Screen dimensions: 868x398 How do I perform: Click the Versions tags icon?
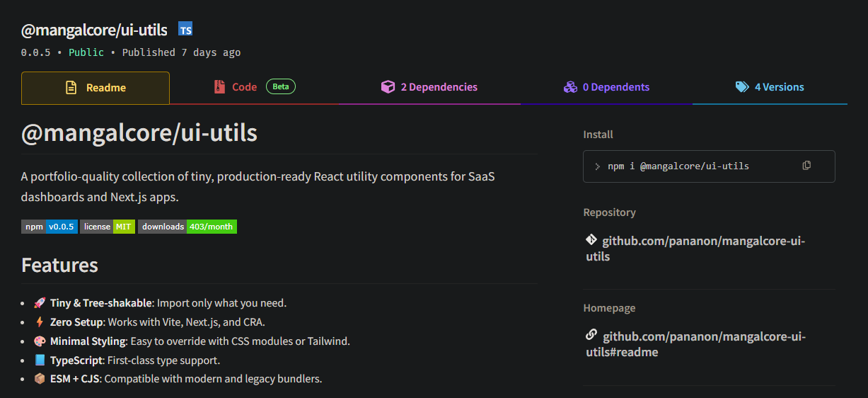[x=742, y=87]
